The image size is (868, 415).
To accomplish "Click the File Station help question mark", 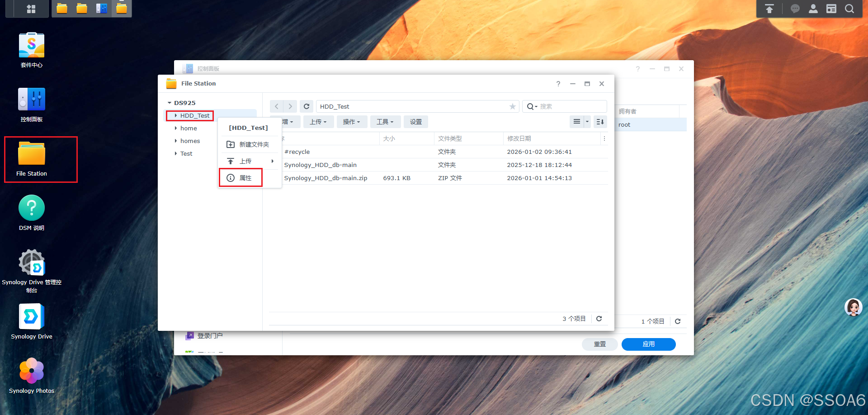I will click(558, 84).
